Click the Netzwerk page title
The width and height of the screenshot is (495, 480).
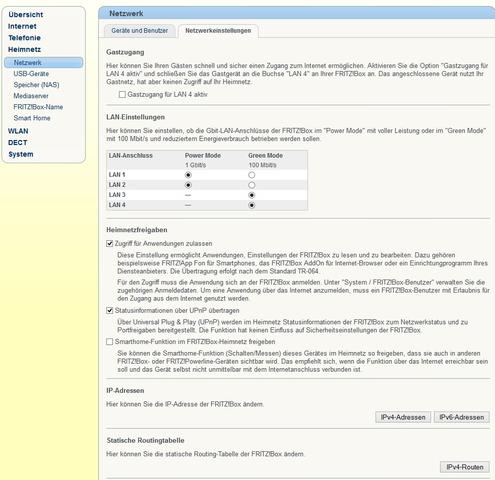click(x=126, y=14)
